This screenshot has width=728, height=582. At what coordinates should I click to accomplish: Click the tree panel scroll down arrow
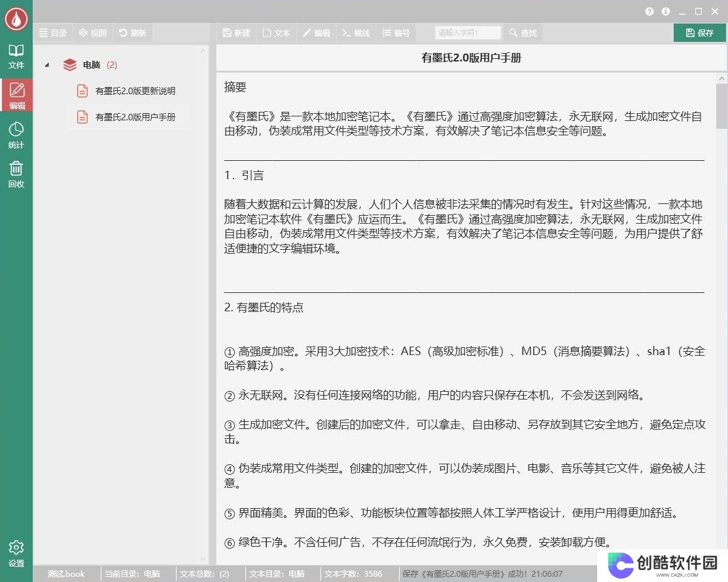pyautogui.click(x=203, y=559)
